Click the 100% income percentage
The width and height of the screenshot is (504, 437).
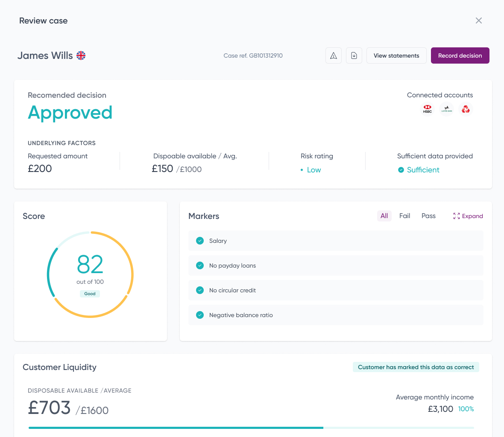point(466,409)
